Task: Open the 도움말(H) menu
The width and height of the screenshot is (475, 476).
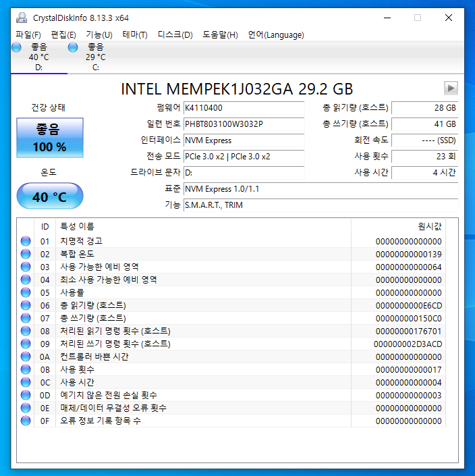Action: click(x=220, y=35)
